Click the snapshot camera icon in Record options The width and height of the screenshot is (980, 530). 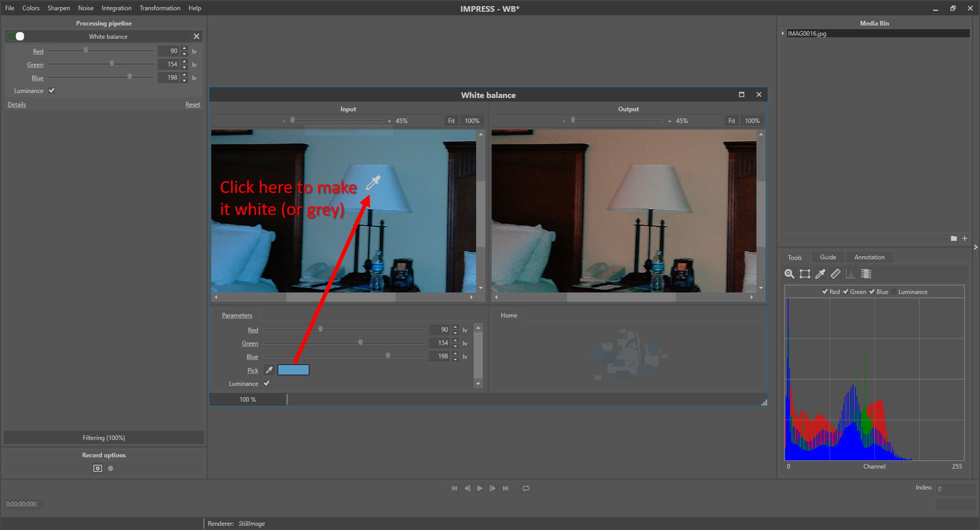point(98,468)
